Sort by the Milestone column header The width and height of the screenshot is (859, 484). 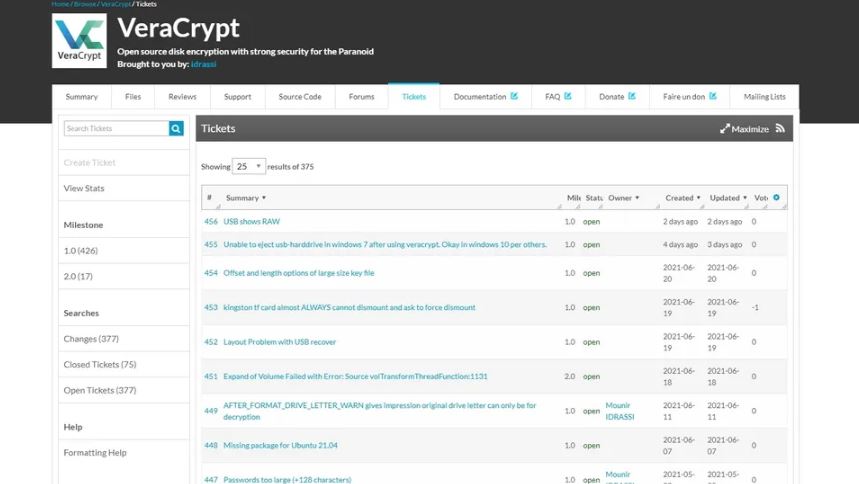point(574,198)
